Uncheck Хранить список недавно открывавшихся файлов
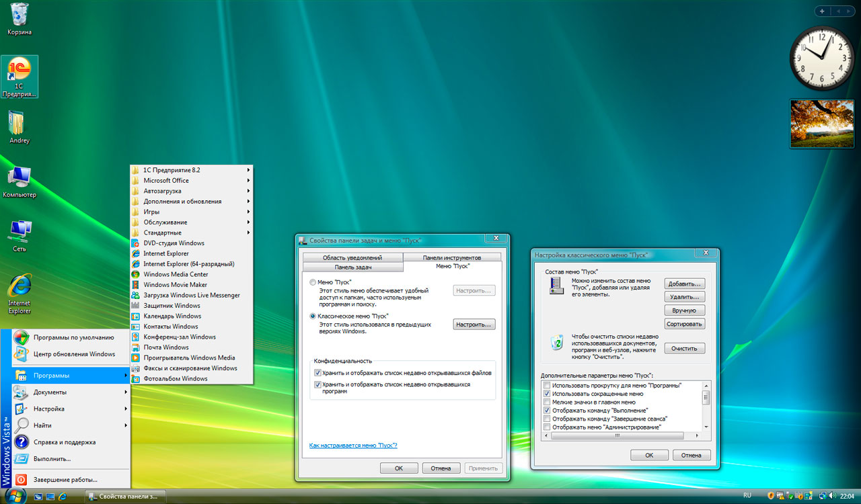 pyautogui.click(x=318, y=372)
